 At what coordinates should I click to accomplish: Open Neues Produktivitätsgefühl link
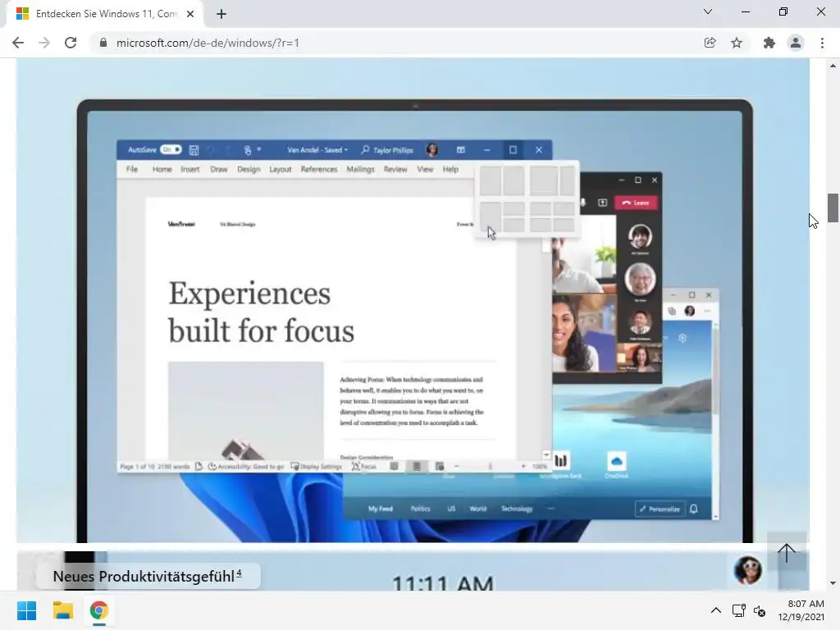(148, 577)
